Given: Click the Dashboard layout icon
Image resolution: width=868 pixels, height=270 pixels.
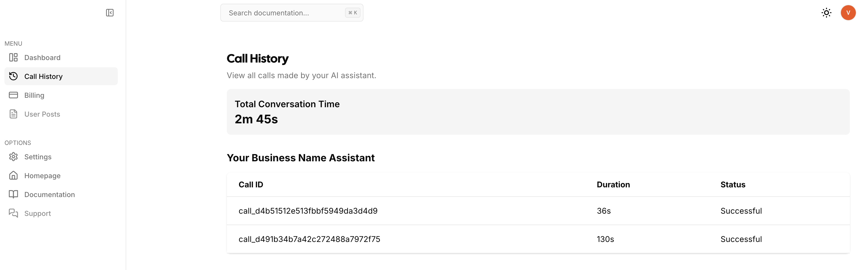Looking at the screenshot, I should [x=13, y=58].
